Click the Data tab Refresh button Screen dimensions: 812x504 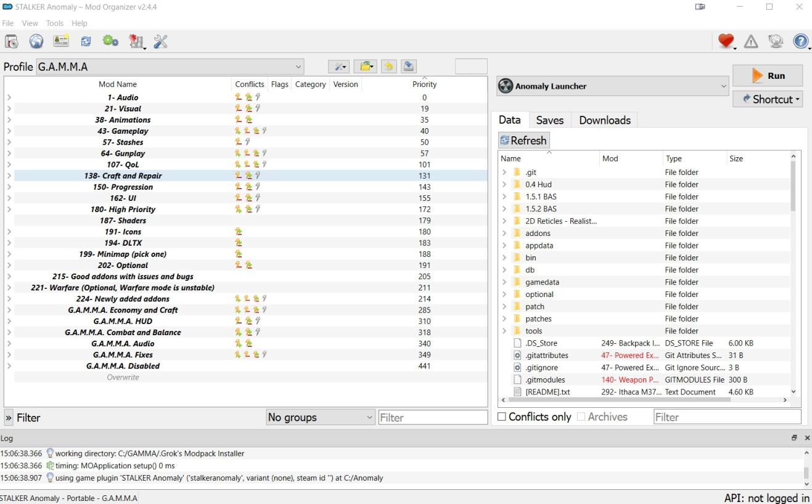coord(523,140)
